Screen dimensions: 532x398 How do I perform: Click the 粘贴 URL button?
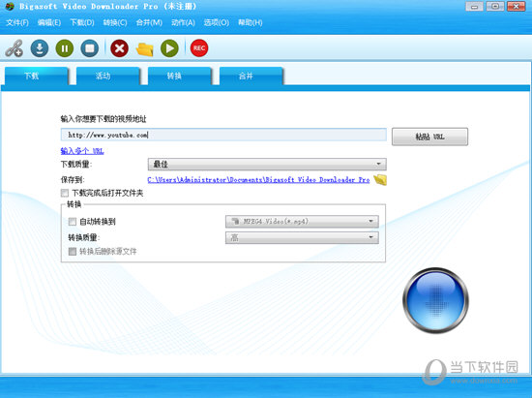(x=429, y=137)
